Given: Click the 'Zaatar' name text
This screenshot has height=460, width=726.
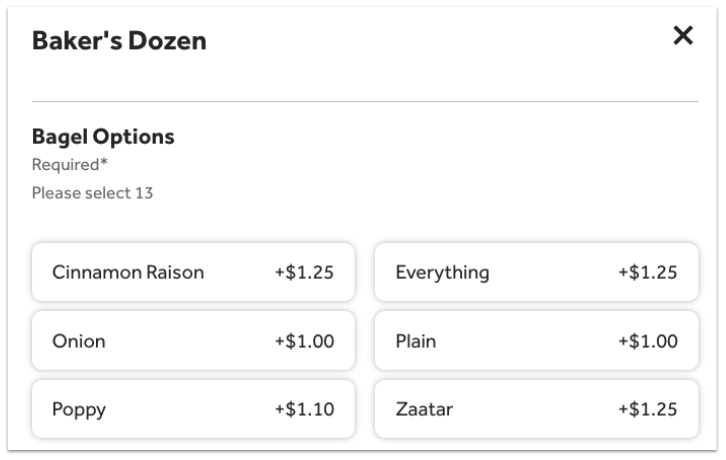Looking at the screenshot, I should (x=425, y=409).
